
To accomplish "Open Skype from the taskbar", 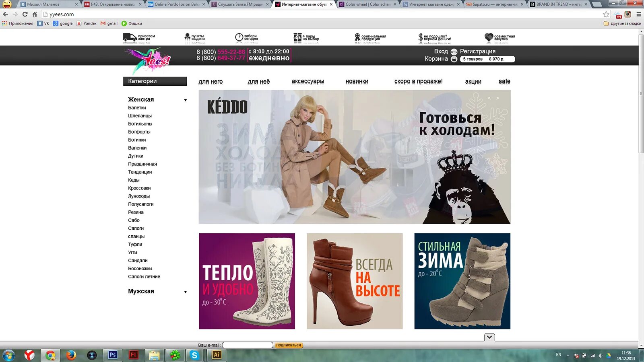I will point(195,355).
